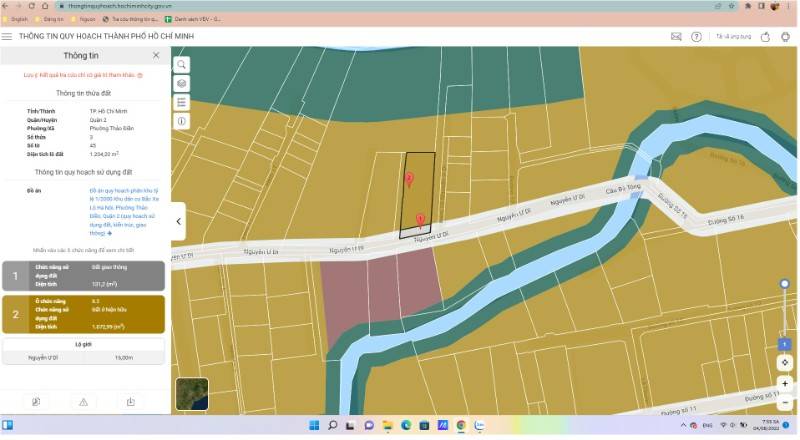Click the Apple app download icon
The height and width of the screenshot is (440, 800).
click(766, 37)
